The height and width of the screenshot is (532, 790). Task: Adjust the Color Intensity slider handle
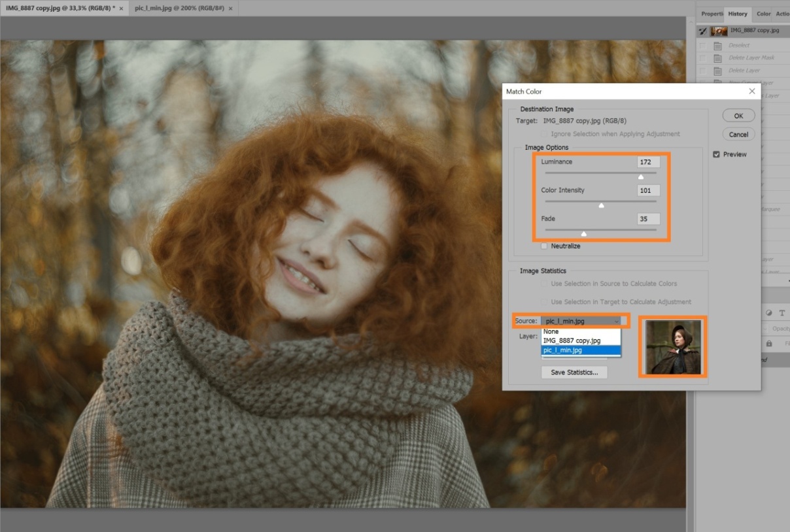[601, 205]
